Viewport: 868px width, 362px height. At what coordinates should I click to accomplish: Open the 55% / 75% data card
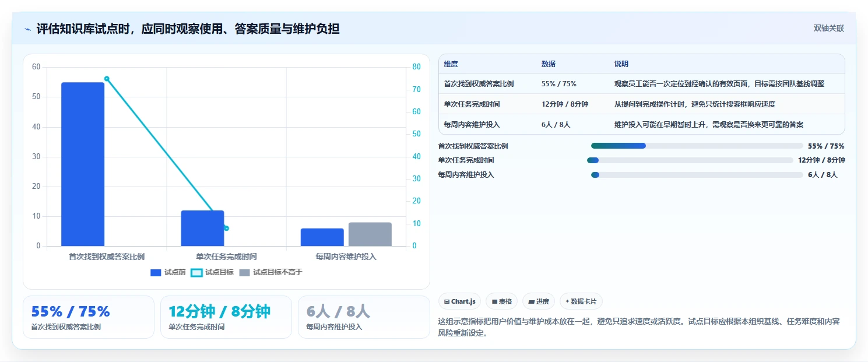(89, 317)
